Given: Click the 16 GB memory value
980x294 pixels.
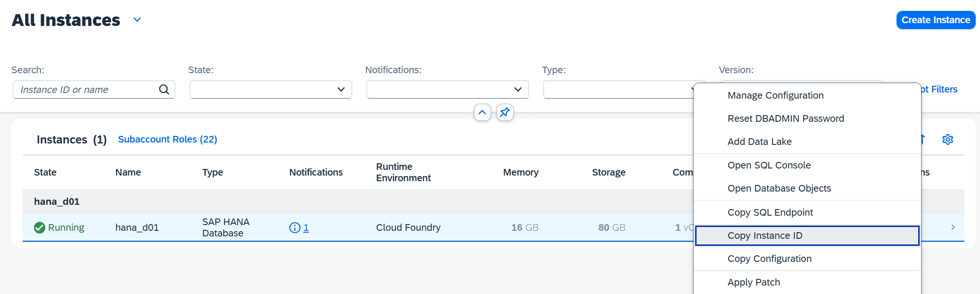Looking at the screenshot, I should [x=525, y=227].
